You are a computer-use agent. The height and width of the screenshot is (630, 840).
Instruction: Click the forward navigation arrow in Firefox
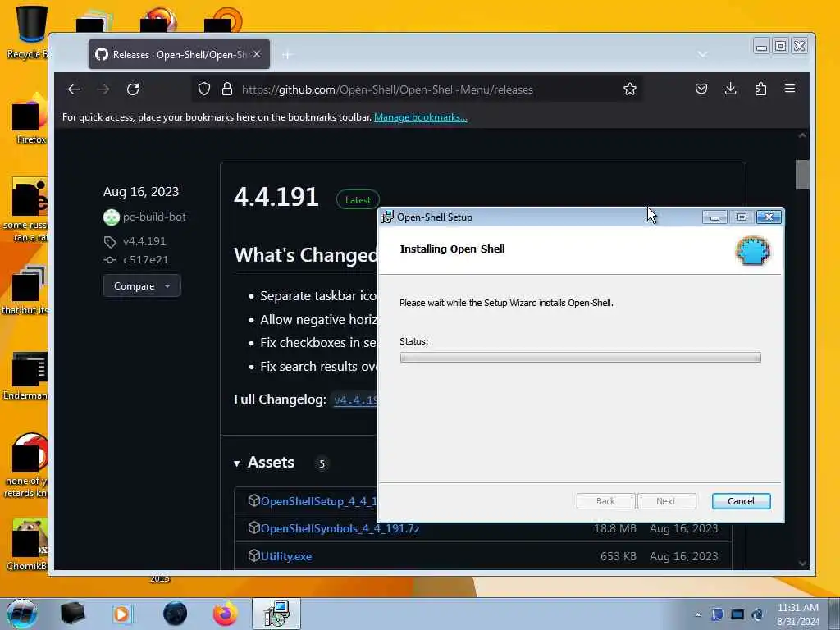(x=103, y=89)
